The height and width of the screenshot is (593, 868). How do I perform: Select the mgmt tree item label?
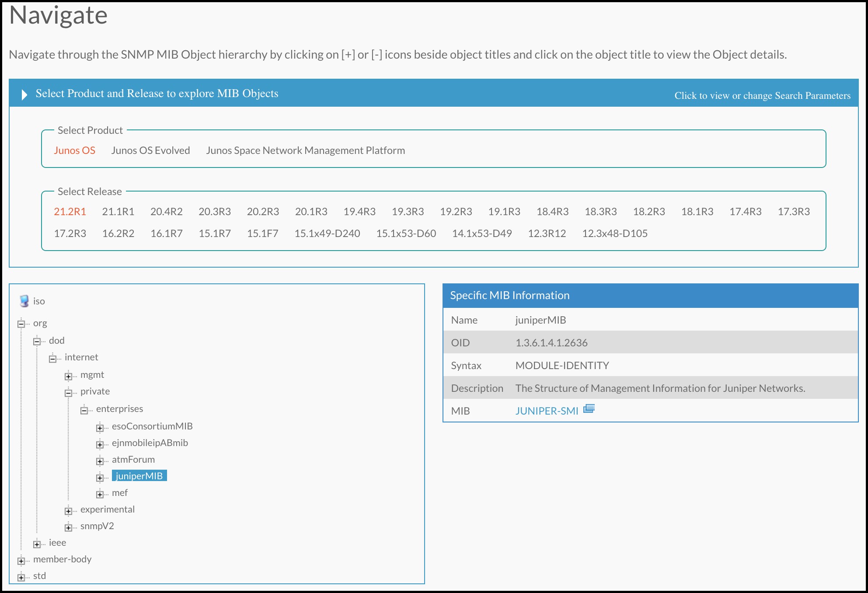click(x=92, y=375)
